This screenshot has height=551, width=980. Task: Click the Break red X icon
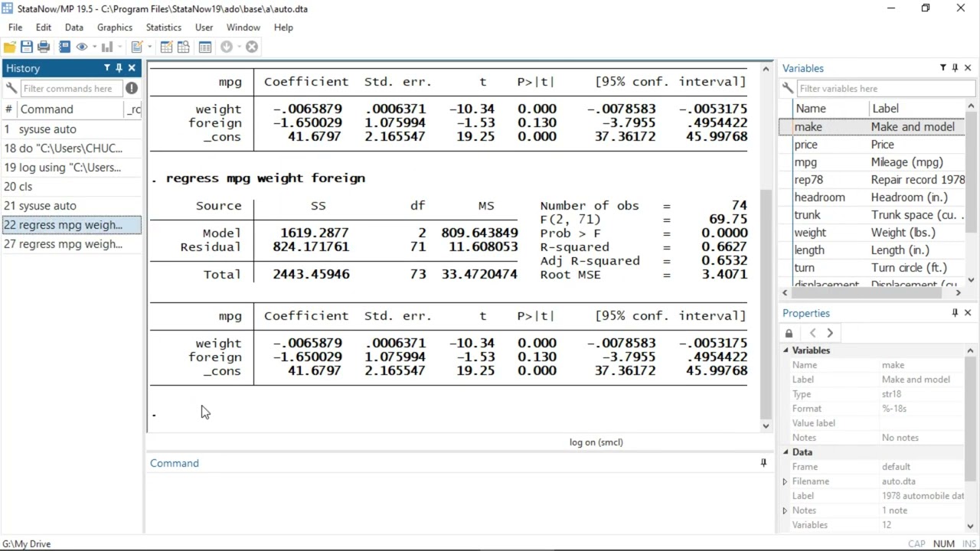[x=252, y=47]
